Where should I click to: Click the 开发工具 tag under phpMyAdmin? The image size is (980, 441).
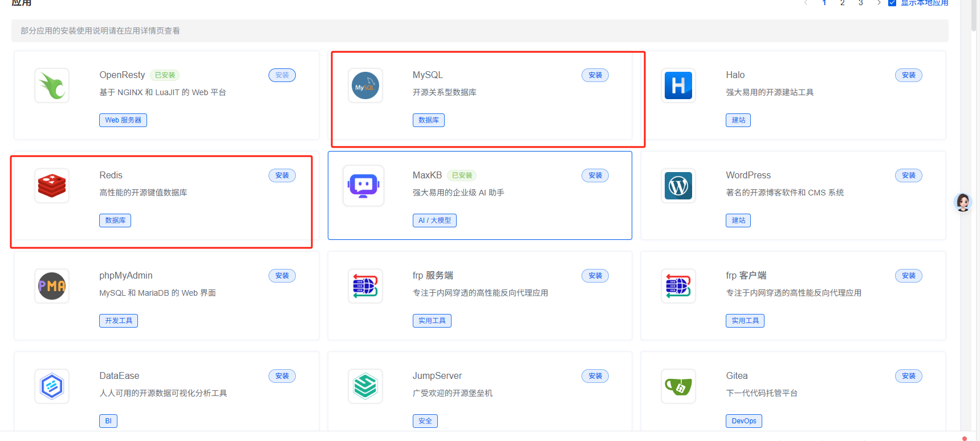119,321
